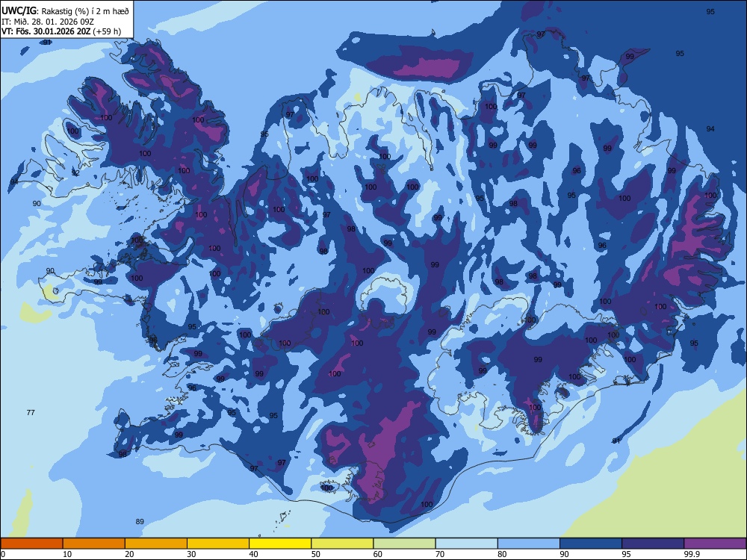
Task: Select the golden 30–40 color scale segment
Action: point(218,544)
